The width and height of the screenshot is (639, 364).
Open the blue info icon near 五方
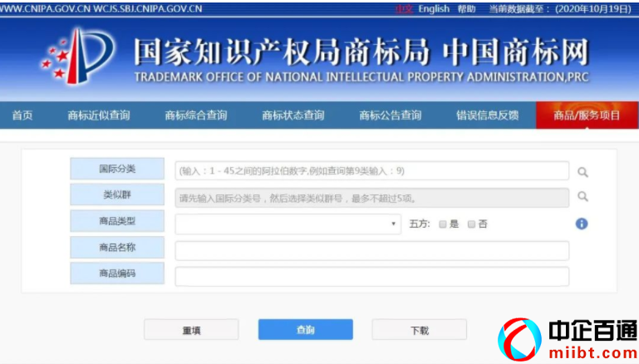(x=582, y=224)
